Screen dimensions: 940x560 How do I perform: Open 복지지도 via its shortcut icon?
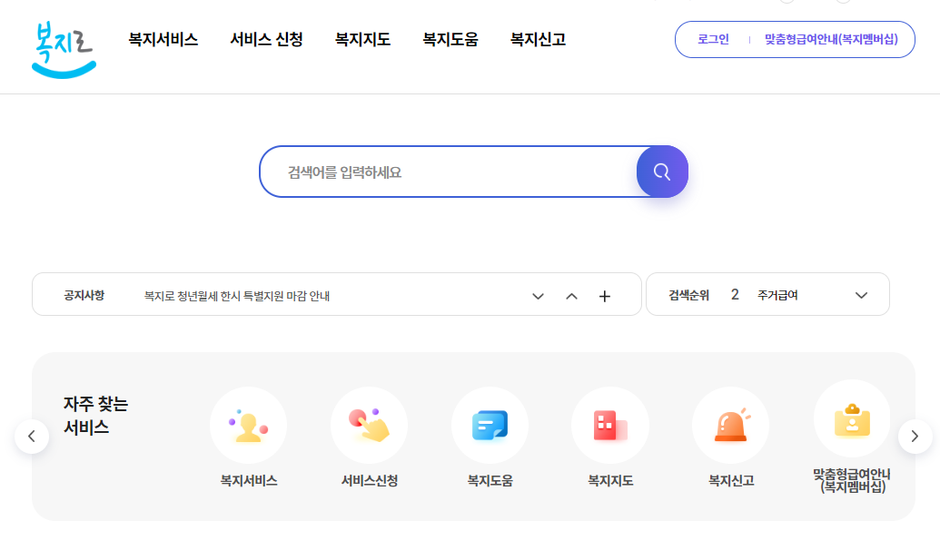pyautogui.click(x=610, y=425)
